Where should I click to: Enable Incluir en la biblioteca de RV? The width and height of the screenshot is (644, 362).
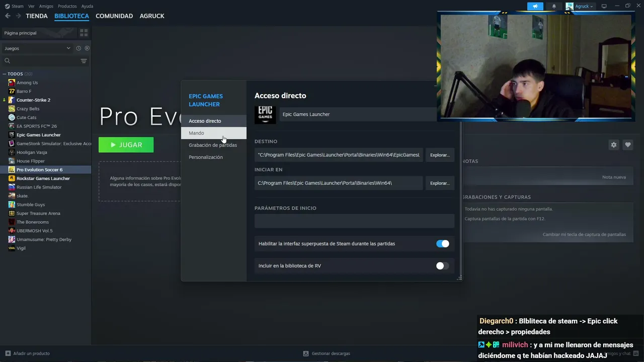point(443,266)
